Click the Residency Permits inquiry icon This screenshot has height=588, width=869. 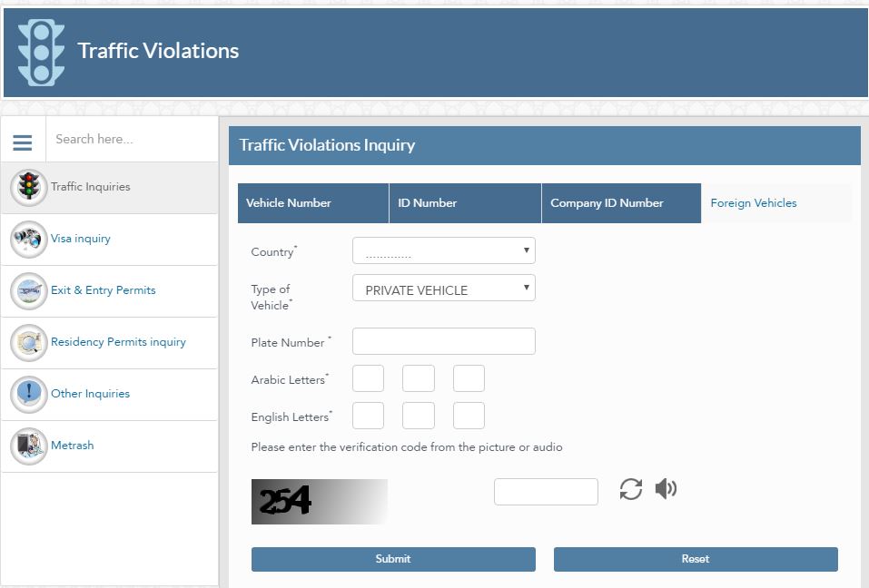(29, 343)
